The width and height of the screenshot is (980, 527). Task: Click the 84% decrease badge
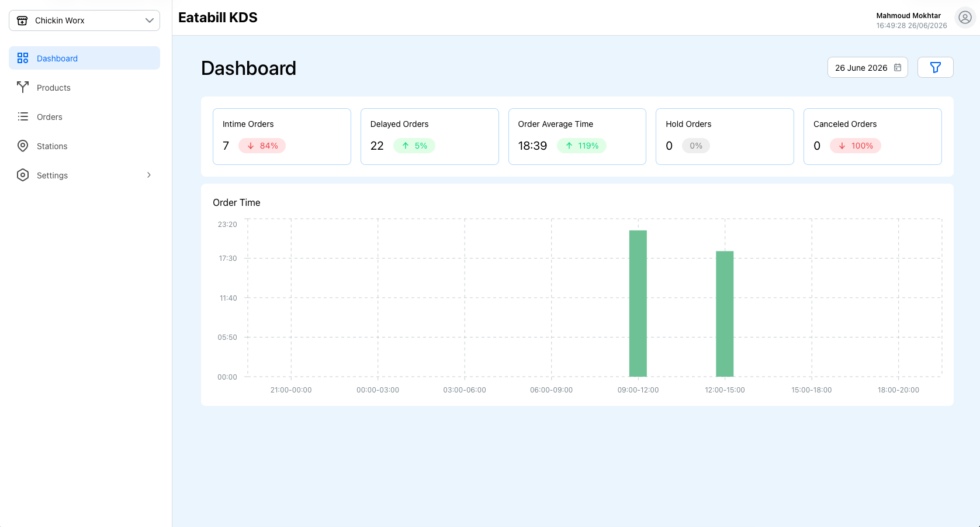pos(262,146)
